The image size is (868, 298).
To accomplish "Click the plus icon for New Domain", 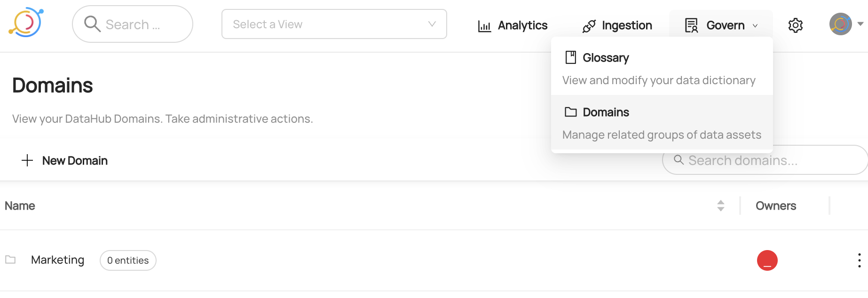I will [x=27, y=161].
